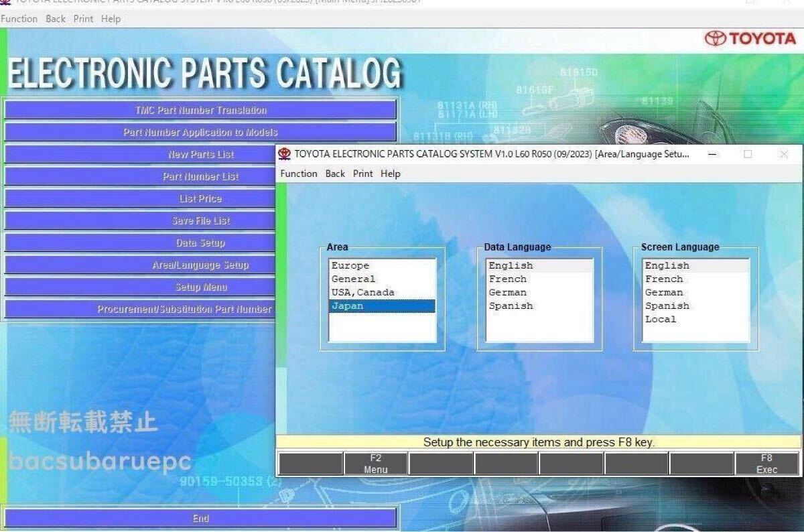Click the End button

pos(200,519)
